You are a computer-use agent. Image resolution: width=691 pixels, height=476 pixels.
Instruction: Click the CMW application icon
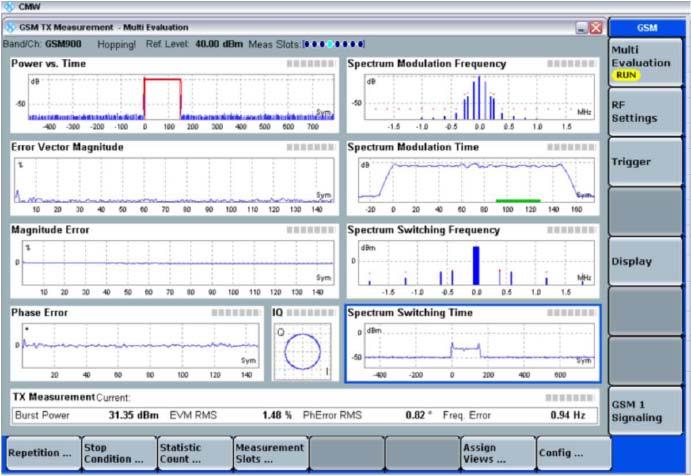(x=9, y=6)
